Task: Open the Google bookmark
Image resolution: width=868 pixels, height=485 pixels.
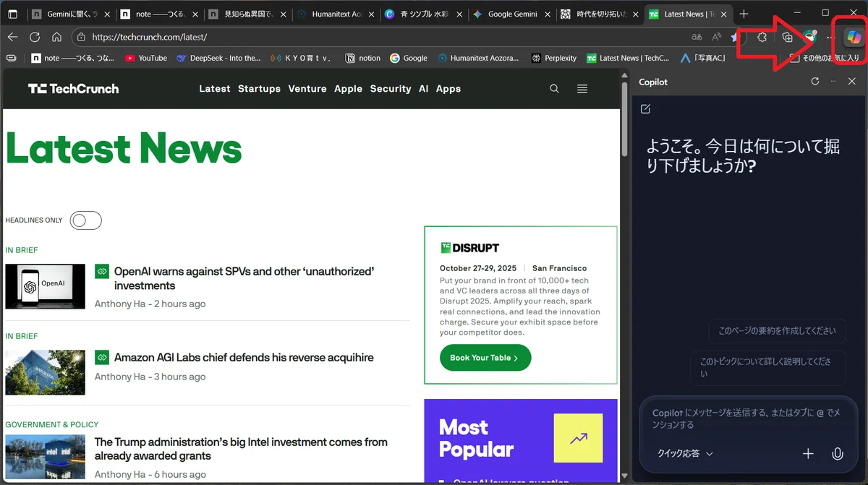Action: point(408,58)
